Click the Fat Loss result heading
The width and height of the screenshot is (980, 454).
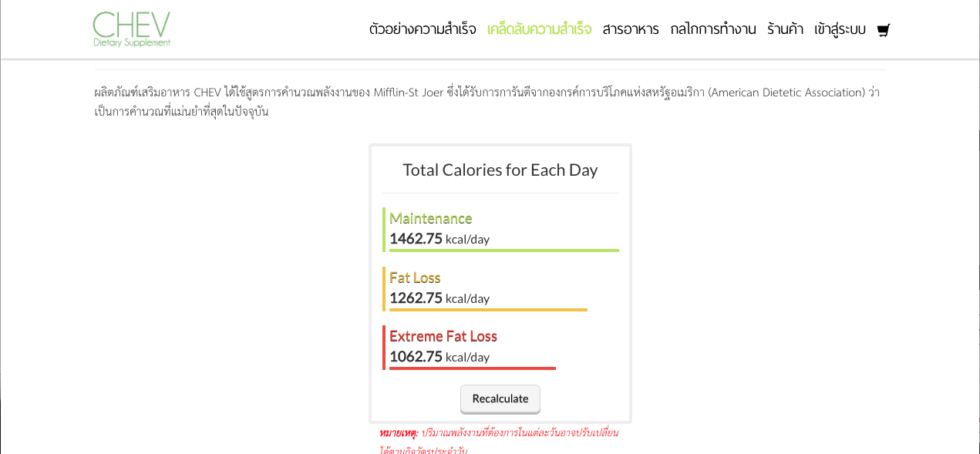point(415,277)
